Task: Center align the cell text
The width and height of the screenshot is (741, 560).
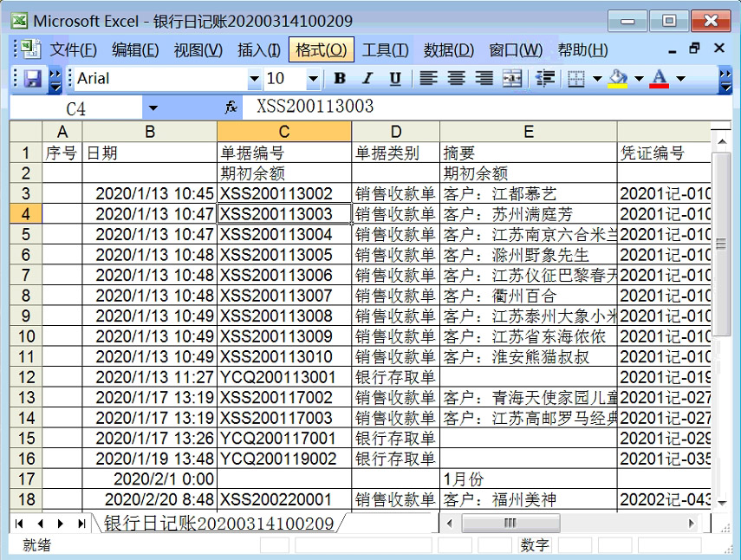Action: pyautogui.click(x=456, y=79)
